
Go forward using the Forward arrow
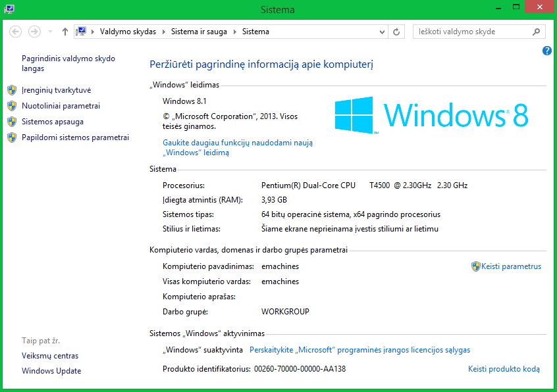34,32
